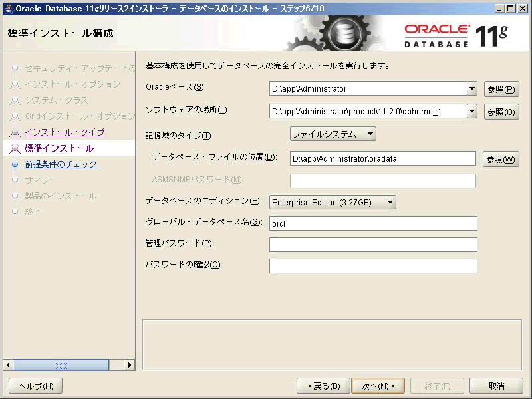Screen dimensions: 532x399
Task: Expand the software location dropdown arrow
Action: point(471,111)
